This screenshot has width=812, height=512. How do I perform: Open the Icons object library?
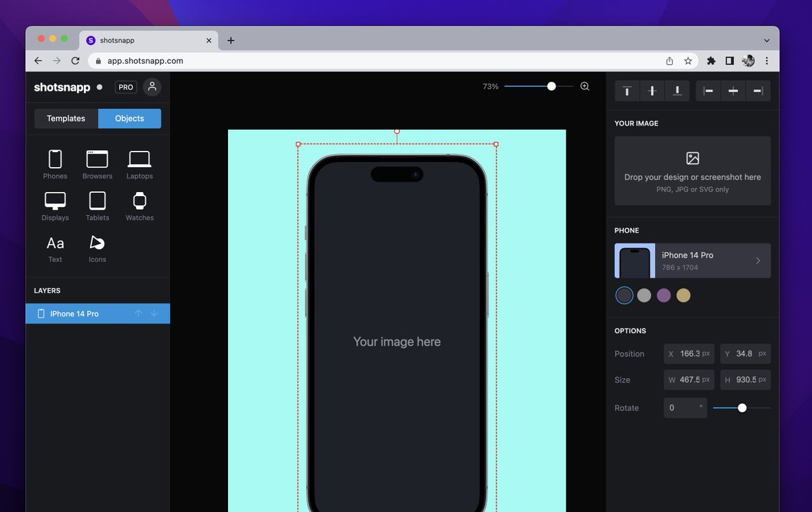(x=97, y=248)
